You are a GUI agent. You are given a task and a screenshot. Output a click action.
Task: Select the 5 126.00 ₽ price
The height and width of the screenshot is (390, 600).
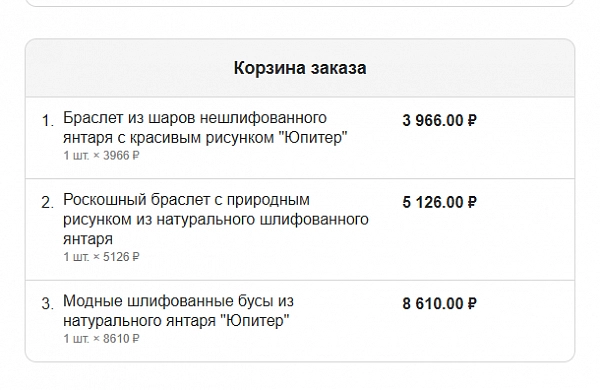coord(440,202)
